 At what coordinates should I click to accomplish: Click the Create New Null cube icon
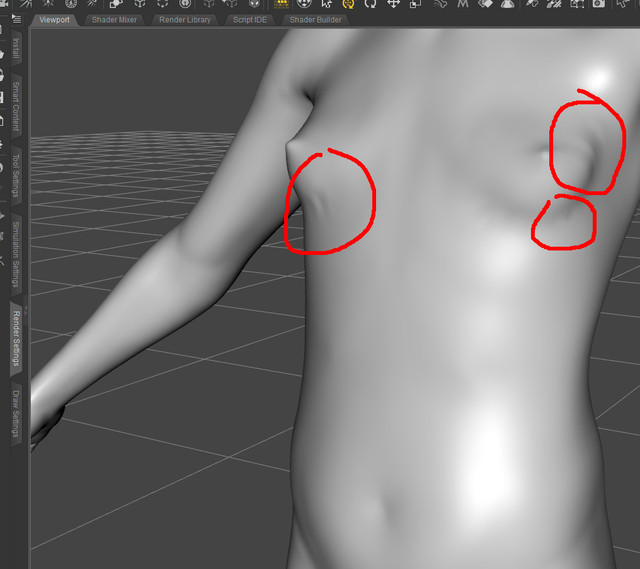[140, 4]
